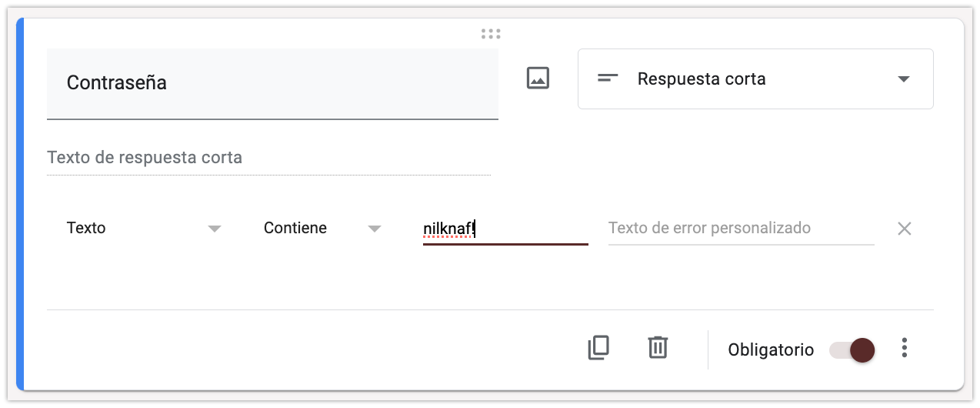980x408 pixels.
Task: Open more options three-dot menu
Action: tap(905, 348)
